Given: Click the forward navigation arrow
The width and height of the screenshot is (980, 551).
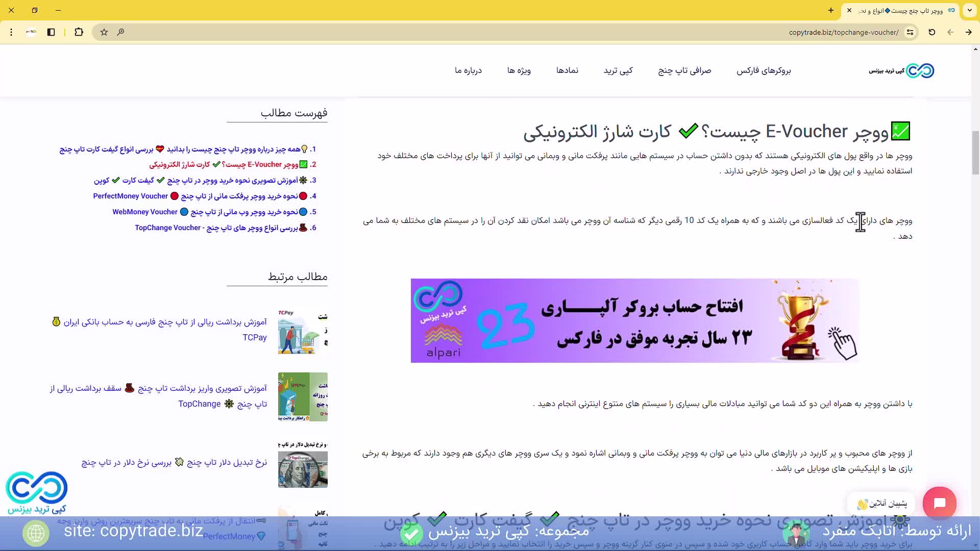Looking at the screenshot, I should [x=968, y=32].
